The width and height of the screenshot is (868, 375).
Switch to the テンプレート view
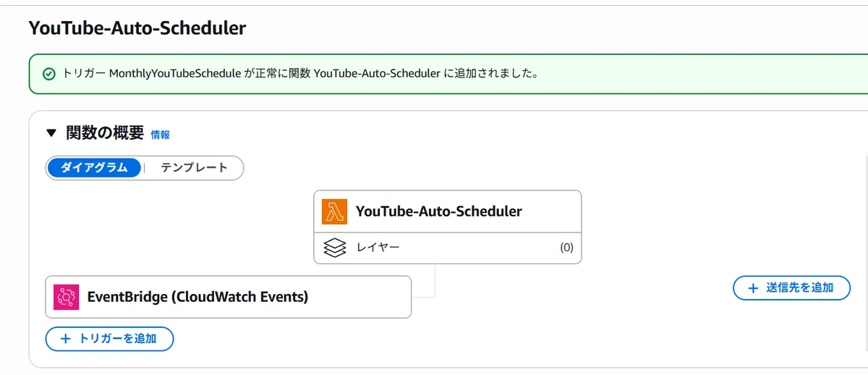[x=194, y=167]
